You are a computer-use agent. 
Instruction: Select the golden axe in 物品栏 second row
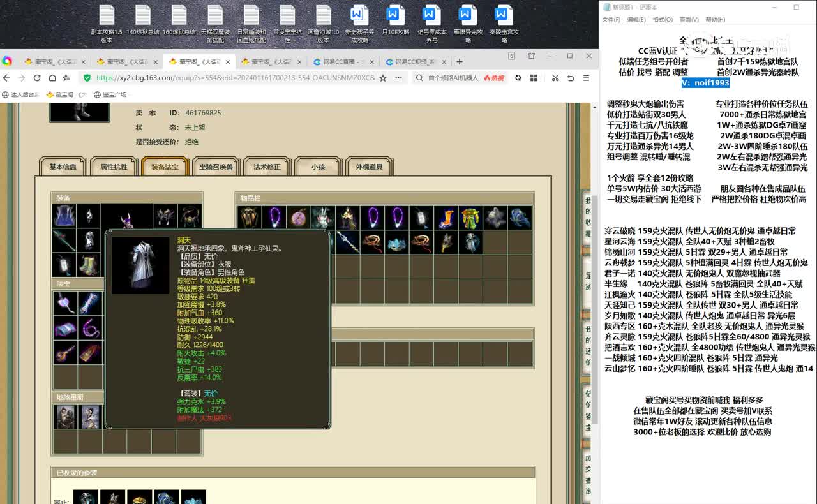pyautogui.click(x=445, y=242)
